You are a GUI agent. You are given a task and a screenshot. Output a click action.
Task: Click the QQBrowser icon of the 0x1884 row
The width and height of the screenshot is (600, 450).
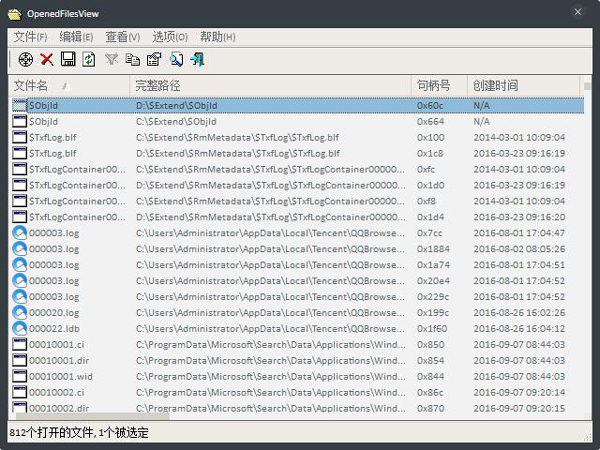click(20, 249)
